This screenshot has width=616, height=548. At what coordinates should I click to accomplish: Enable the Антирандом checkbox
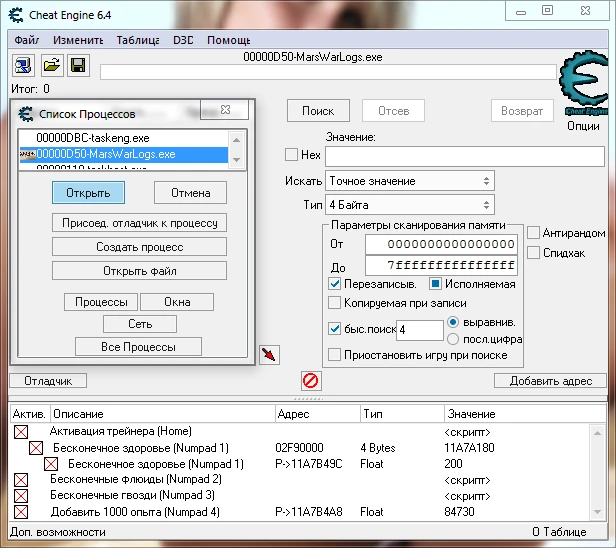[533, 233]
